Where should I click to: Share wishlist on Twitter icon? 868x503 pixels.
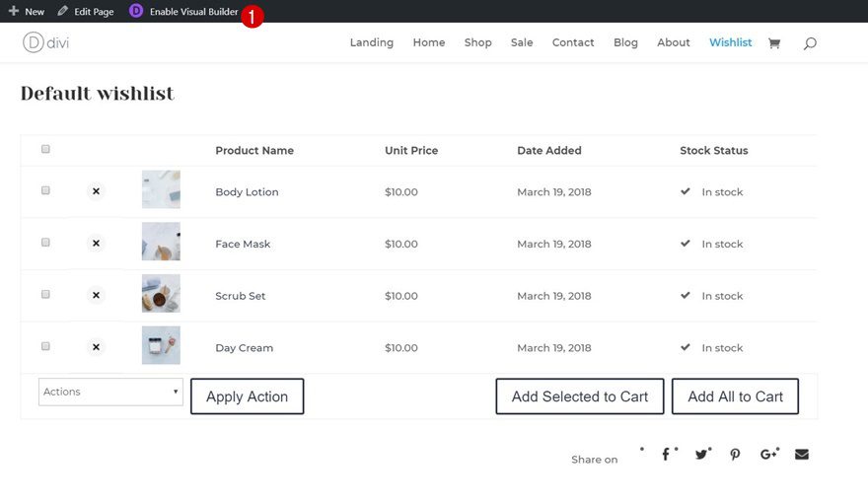click(701, 455)
